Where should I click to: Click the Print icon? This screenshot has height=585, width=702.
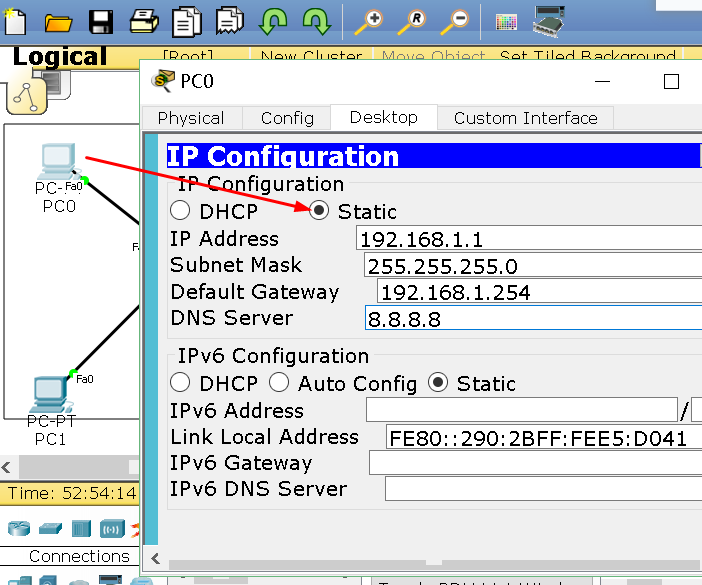tap(144, 21)
